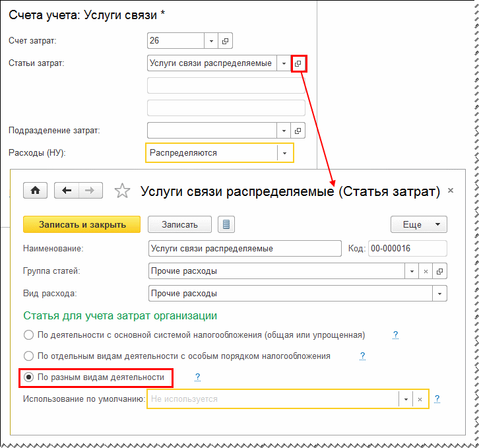
Task: Click the title "Счета учета: Услуги связи"
Action: pyautogui.click(x=86, y=15)
